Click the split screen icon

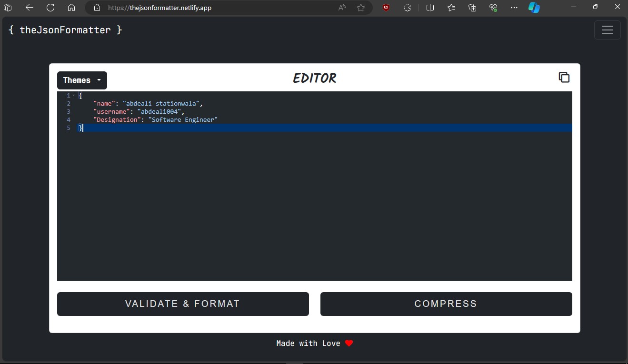(x=430, y=8)
